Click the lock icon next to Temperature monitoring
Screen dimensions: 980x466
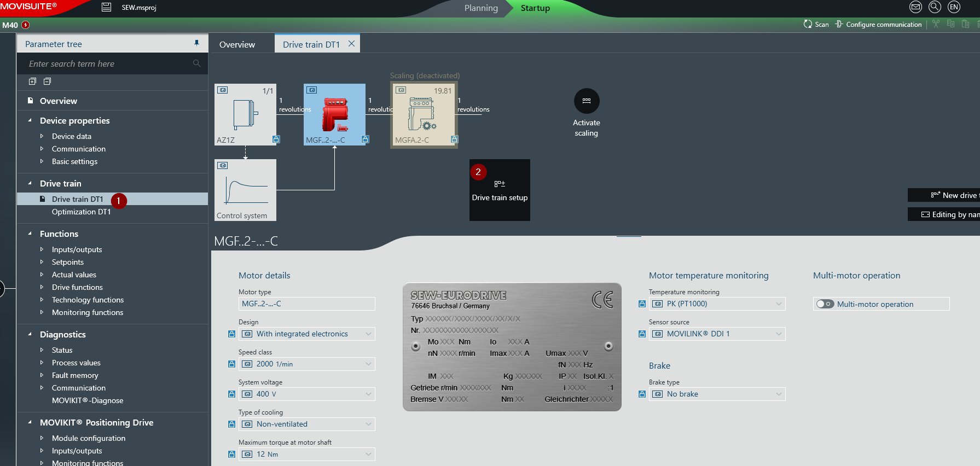642,304
